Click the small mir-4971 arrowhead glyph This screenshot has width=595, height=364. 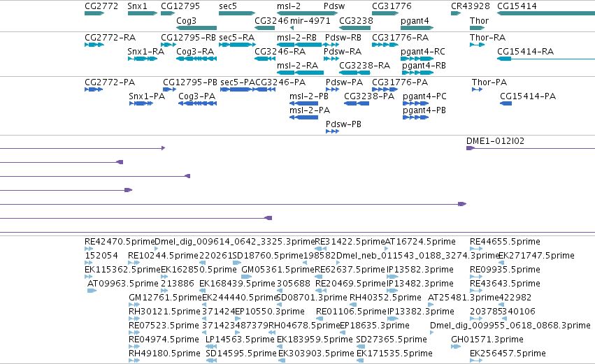(x=292, y=28)
